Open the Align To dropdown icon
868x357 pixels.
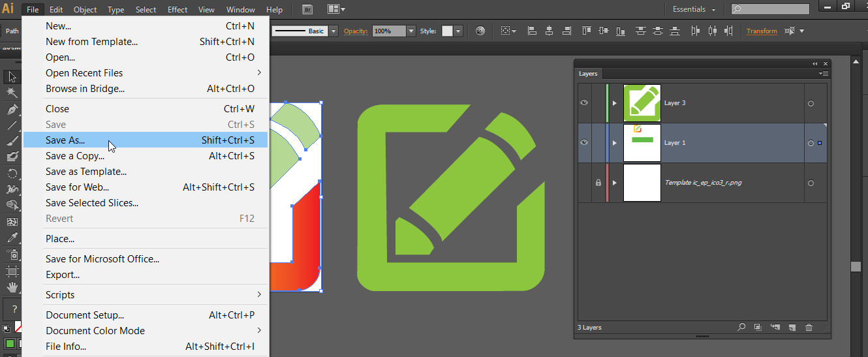pyautogui.click(x=508, y=31)
